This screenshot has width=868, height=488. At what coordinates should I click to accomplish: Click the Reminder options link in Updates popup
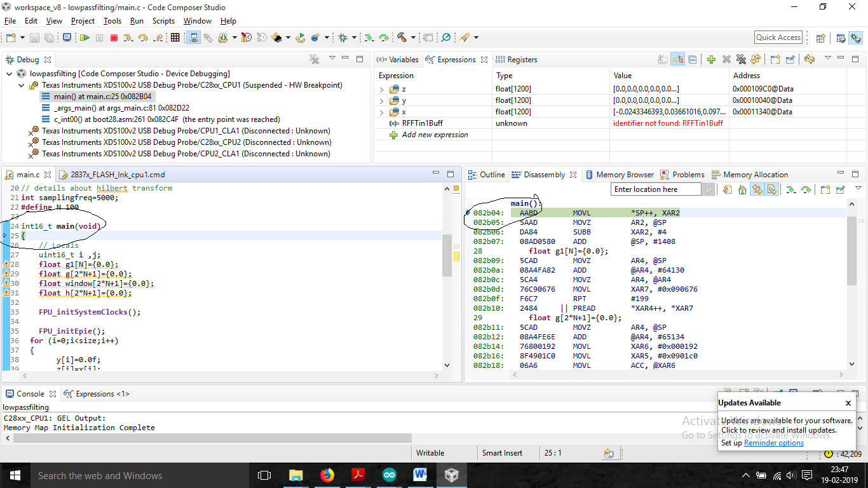[x=773, y=442]
